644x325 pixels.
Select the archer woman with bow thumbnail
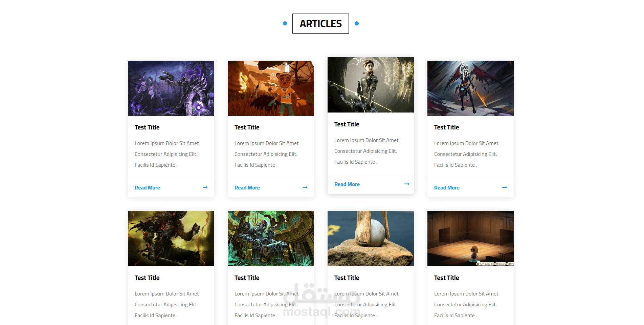371,85
